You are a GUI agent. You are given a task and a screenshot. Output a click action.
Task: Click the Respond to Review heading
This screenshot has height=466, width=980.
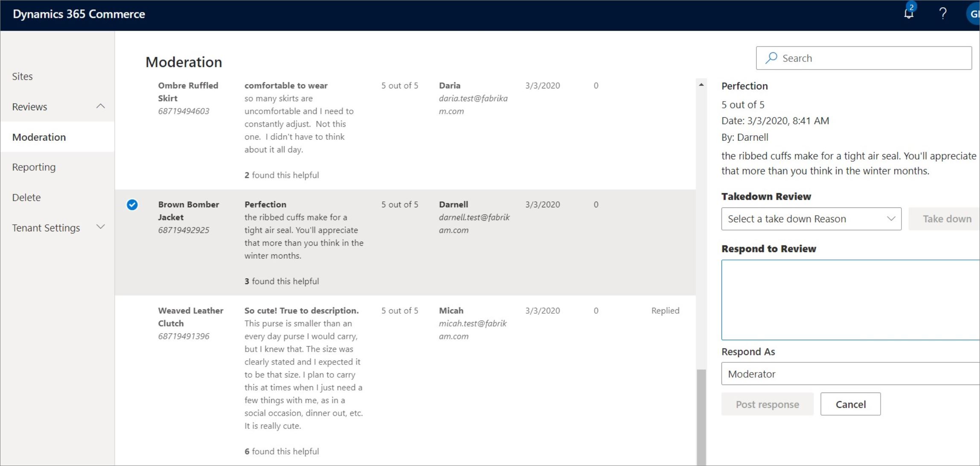pyautogui.click(x=769, y=249)
